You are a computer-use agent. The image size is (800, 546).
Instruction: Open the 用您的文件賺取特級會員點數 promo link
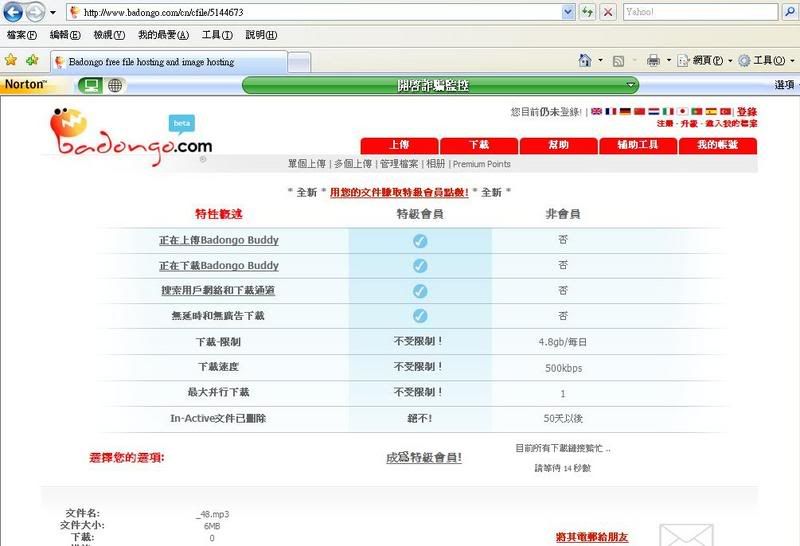[399, 192]
